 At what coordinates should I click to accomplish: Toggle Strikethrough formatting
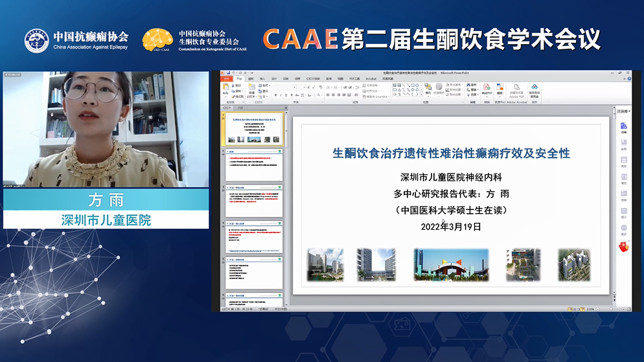[x=297, y=95]
